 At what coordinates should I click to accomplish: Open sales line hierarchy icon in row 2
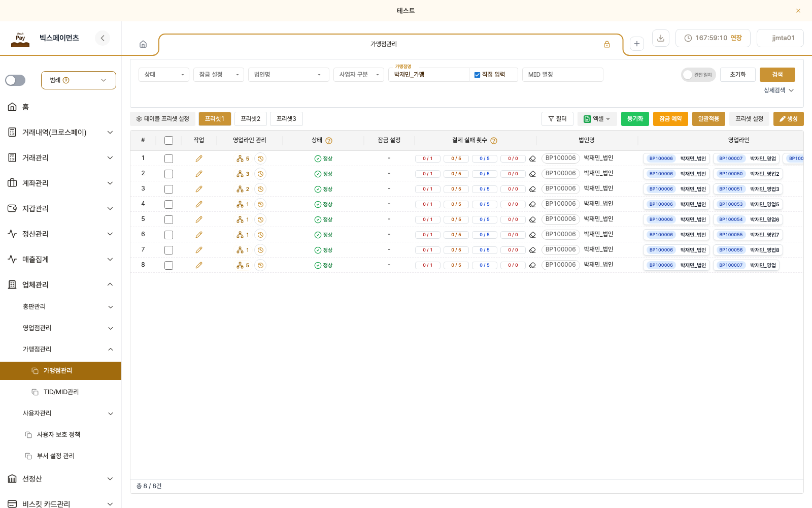[x=240, y=174]
